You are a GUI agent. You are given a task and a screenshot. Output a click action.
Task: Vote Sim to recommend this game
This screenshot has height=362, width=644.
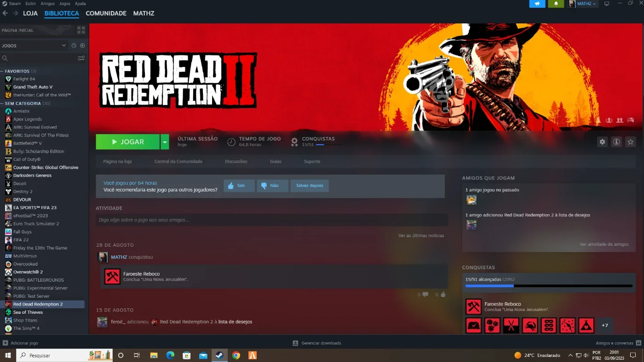coord(239,186)
